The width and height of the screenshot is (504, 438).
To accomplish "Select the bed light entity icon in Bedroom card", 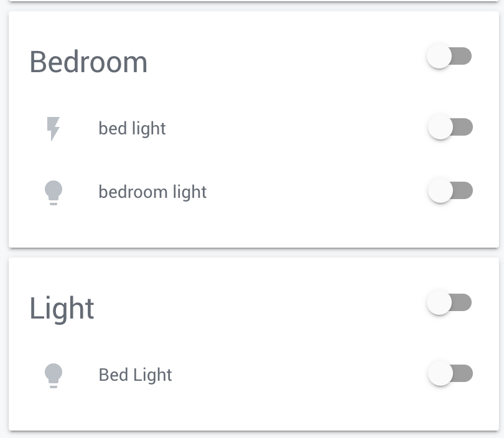I will point(54,128).
